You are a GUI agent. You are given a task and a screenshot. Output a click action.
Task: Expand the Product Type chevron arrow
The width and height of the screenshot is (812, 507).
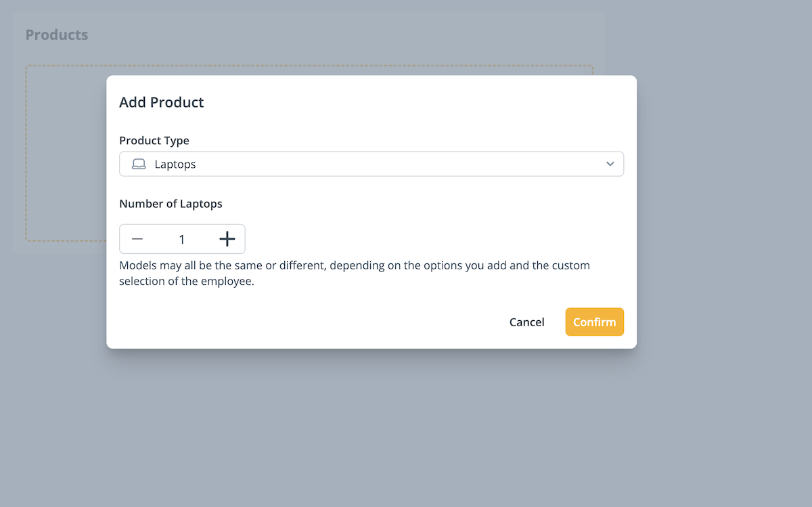[x=610, y=164]
